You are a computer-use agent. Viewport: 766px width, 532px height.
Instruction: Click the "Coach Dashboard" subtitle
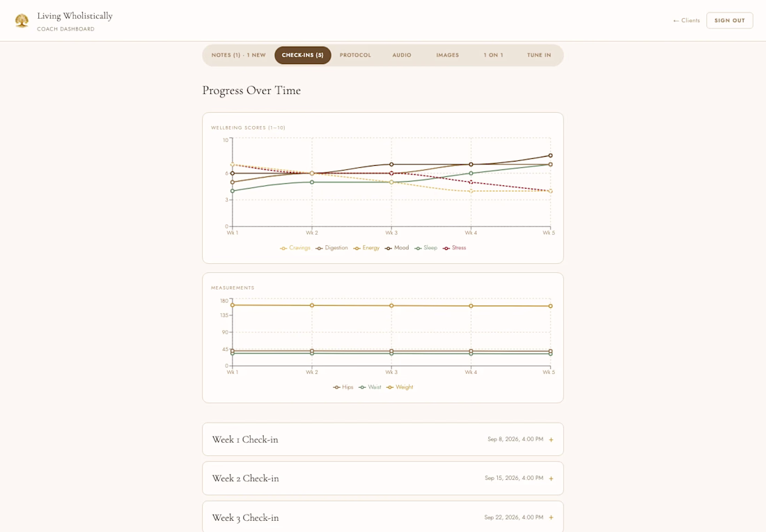point(66,29)
